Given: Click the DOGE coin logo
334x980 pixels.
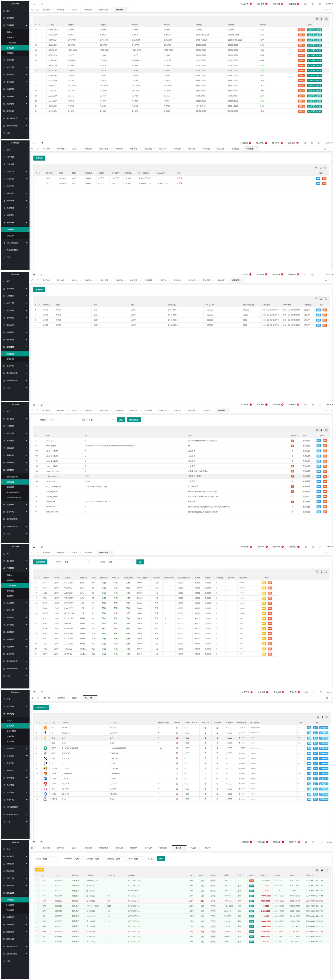Looking at the screenshot, I should point(45,769).
